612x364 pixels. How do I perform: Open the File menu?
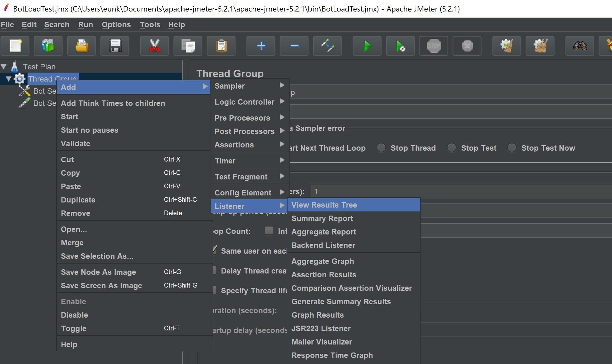click(7, 25)
